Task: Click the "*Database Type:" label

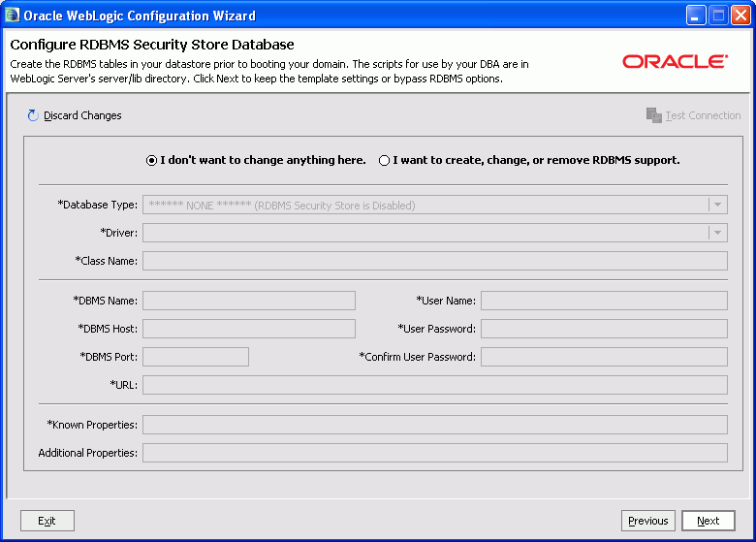Action: (97, 205)
